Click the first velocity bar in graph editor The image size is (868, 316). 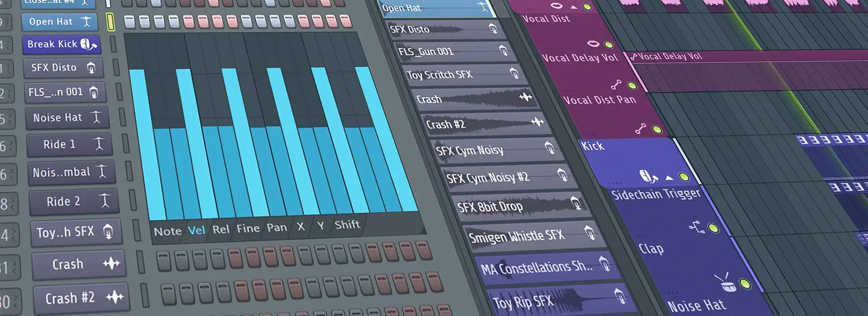tap(140, 145)
